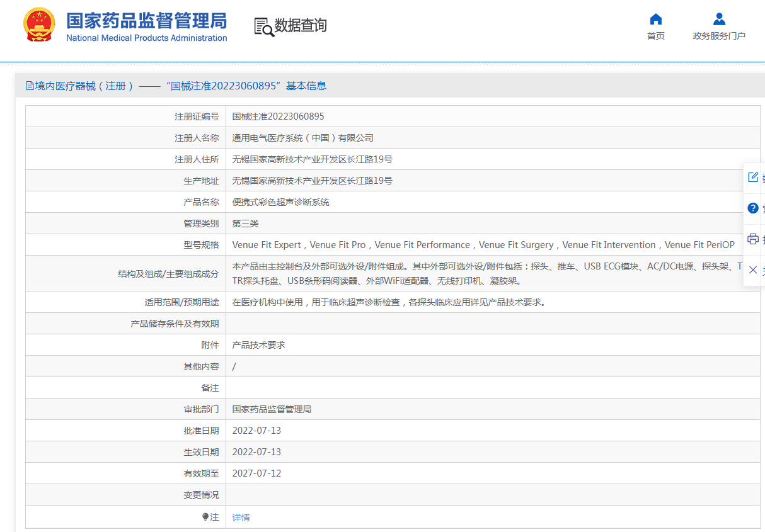Screen dimensions: 765x532
Task: Click the 注册人住所 address value
Action: (x=313, y=159)
